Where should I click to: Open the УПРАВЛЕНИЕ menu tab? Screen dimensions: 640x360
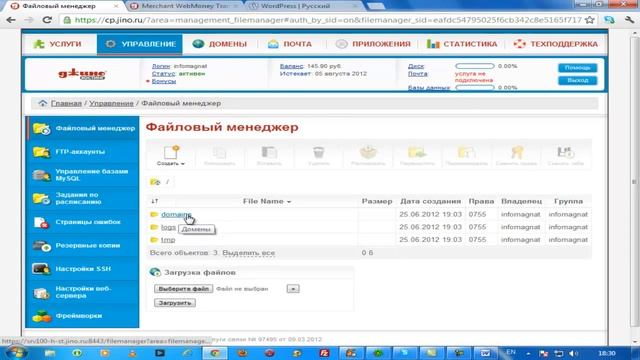click(x=140, y=44)
